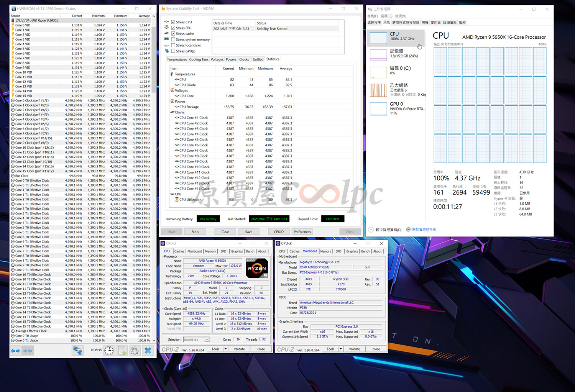This screenshot has height=392, width=575.
Task: Click the Stress GPU(s) monitor icon
Action: tap(166, 51)
